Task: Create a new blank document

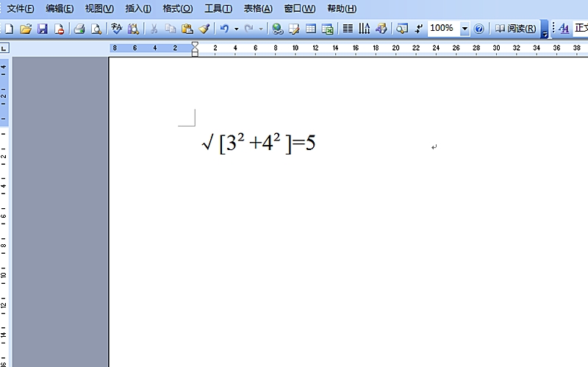Action: [x=9, y=29]
